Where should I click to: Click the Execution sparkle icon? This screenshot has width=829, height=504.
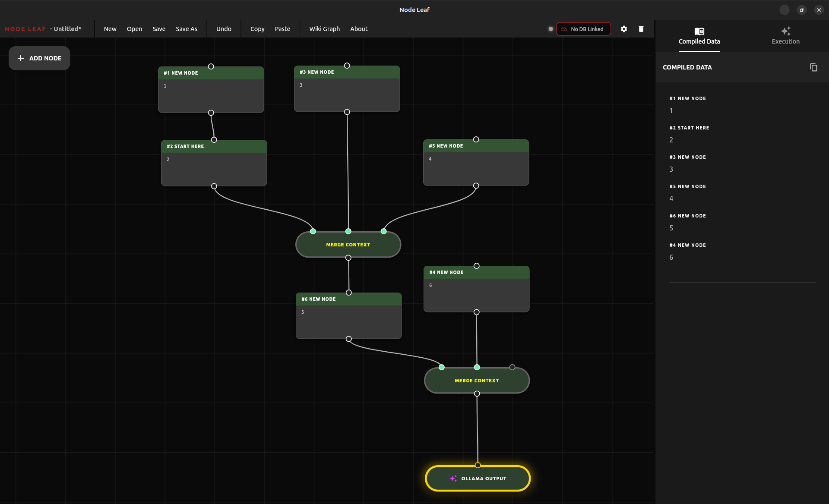pos(785,31)
